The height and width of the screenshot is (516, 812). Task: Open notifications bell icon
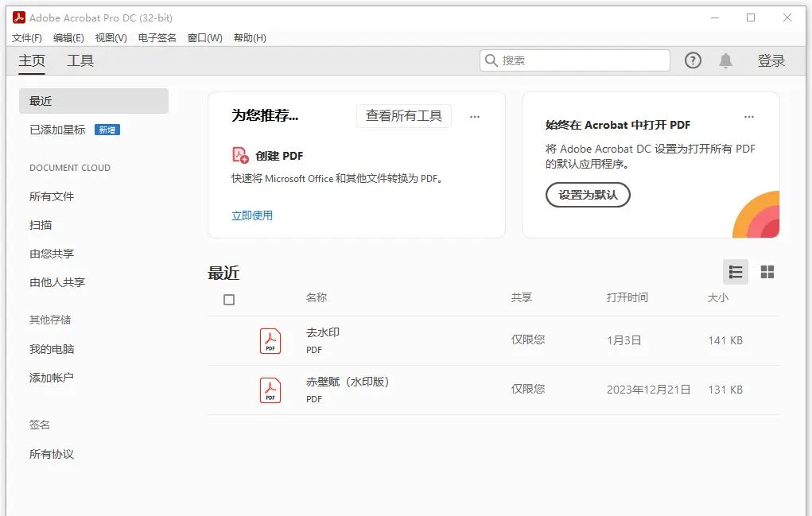pyautogui.click(x=725, y=60)
